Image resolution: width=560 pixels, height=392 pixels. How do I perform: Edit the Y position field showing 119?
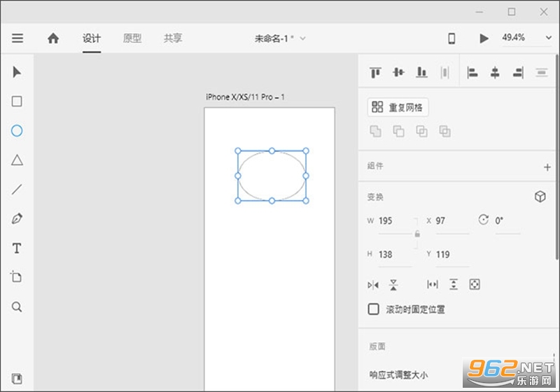point(452,255)
